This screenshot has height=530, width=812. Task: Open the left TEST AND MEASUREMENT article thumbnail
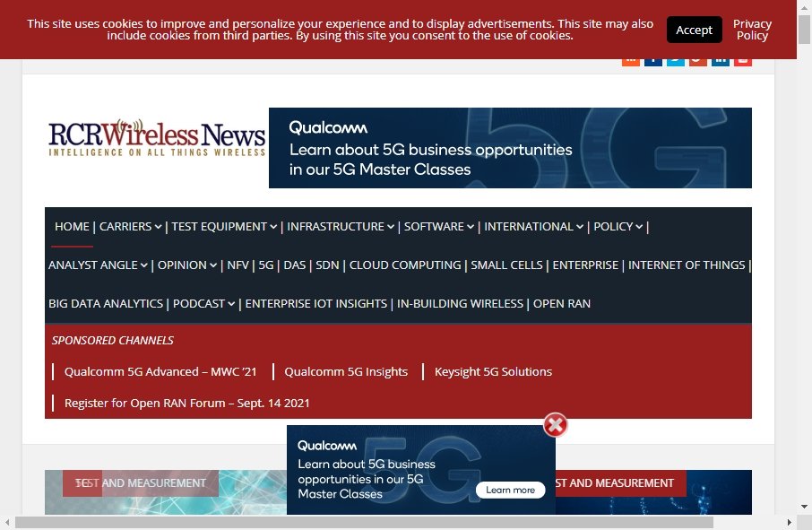click(166, 492)
